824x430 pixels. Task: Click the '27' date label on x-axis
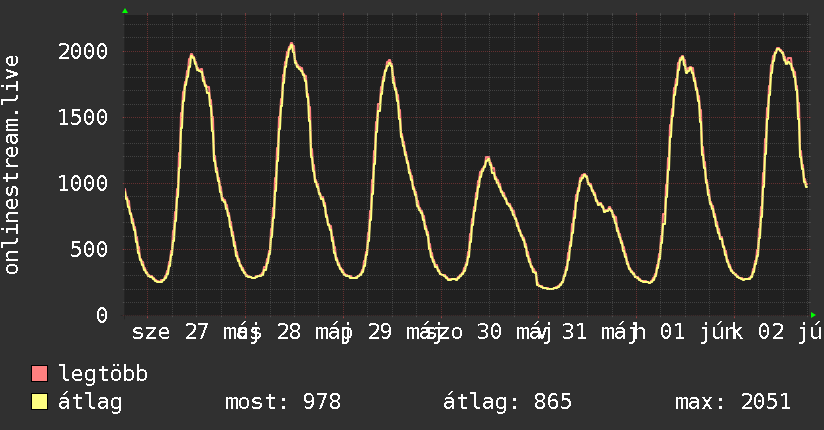(x=197, y=332)
